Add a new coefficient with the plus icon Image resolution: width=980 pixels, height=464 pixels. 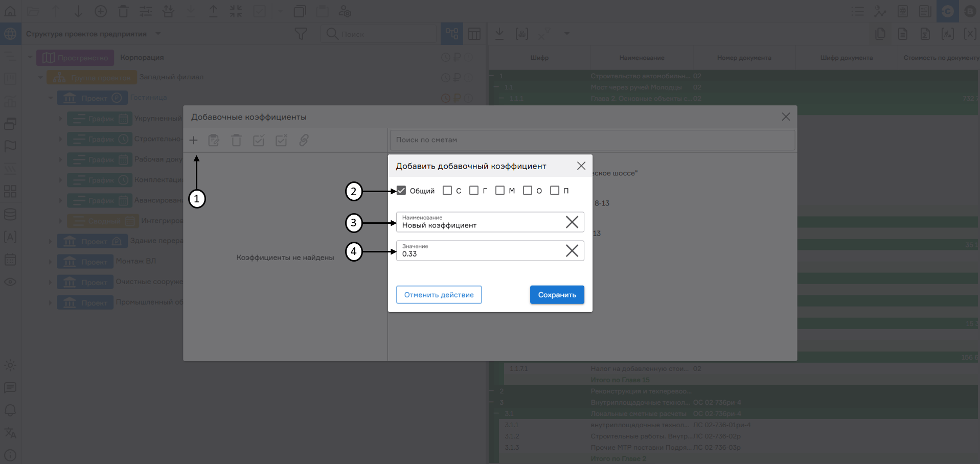point(194,140)
